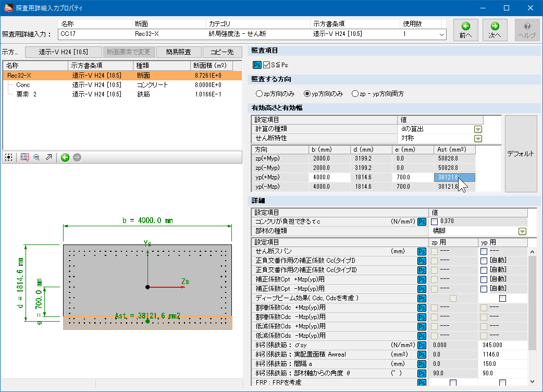Screen dimensions: 543x392
Task: Open the 部材の種類 dropdown
Action: [x=522, y=231]
